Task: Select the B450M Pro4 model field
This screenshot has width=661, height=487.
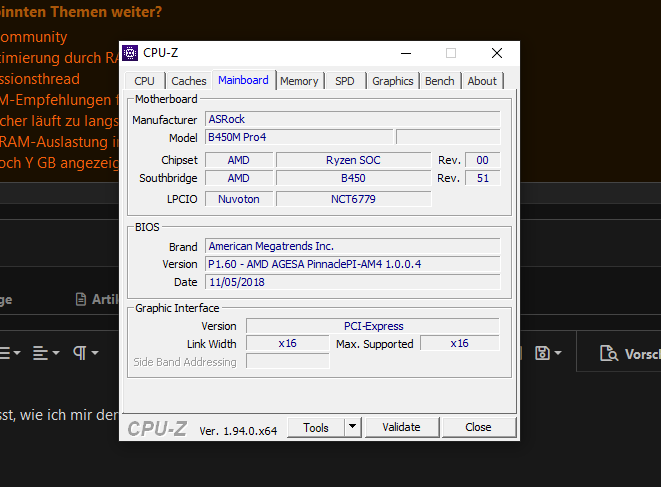Action: pos(299,137)
